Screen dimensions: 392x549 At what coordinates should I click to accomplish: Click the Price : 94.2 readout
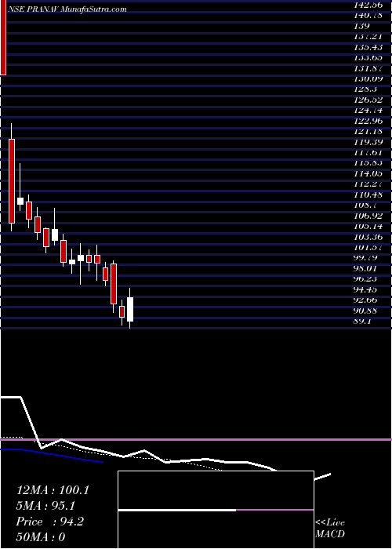[x=49, y=522]
